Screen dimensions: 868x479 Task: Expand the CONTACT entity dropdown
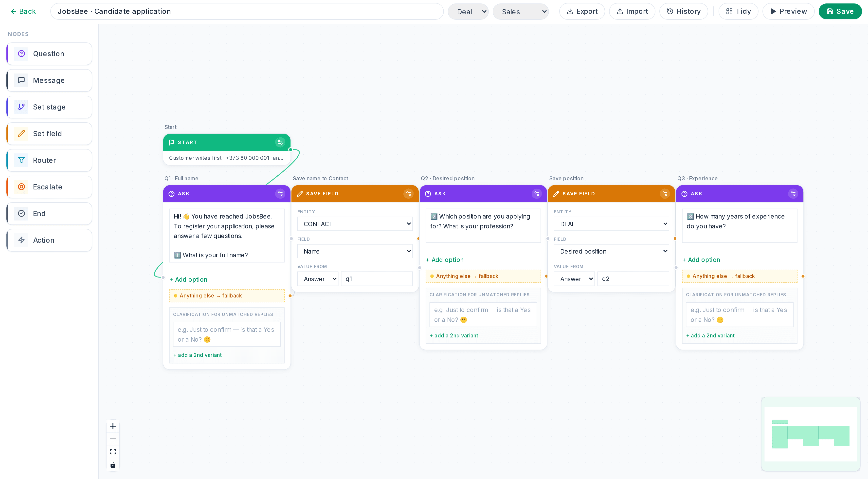click(x=355, y=224)
